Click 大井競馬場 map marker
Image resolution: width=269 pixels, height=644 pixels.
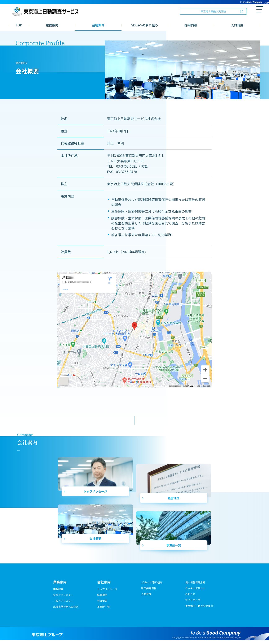(166, 312)
